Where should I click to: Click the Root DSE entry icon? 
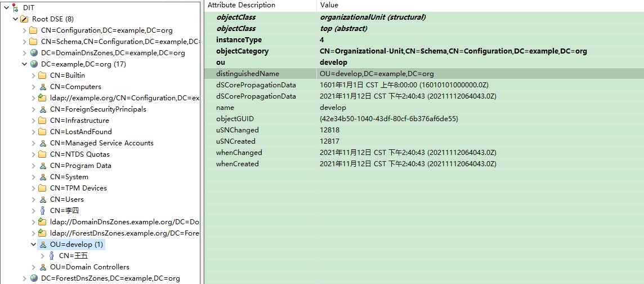24,19
